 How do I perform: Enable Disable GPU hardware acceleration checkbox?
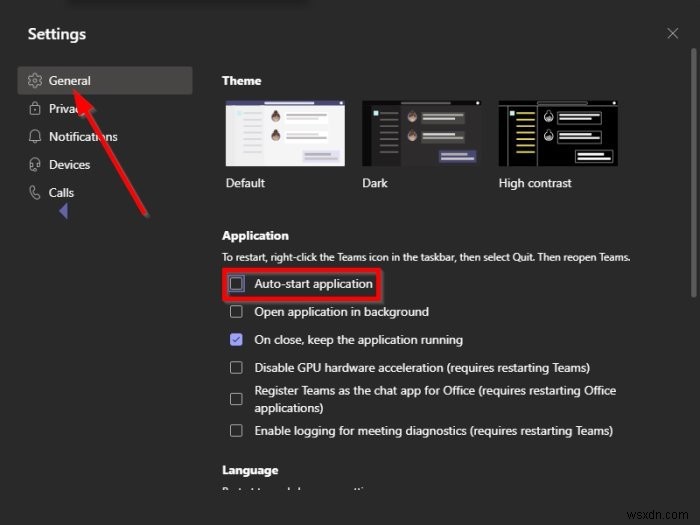point(236,368)
